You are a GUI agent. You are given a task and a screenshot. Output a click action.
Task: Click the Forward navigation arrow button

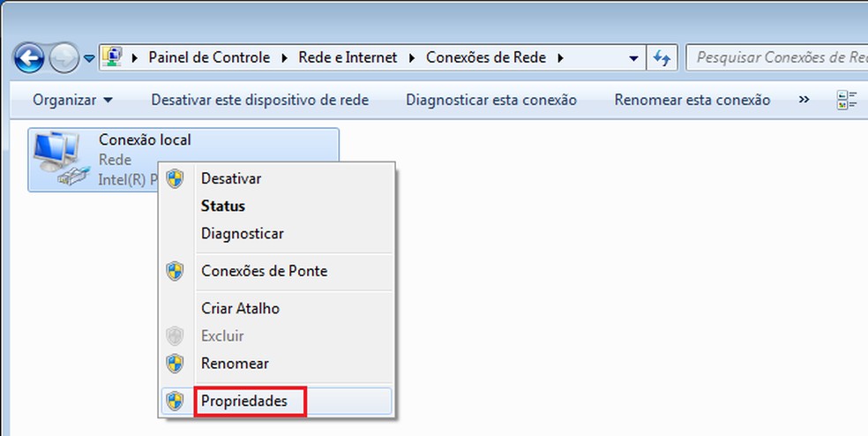[63, 59]
